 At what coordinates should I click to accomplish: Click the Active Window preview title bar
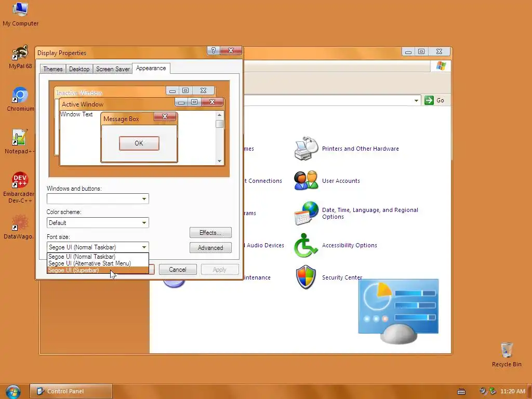click(117, 104)
